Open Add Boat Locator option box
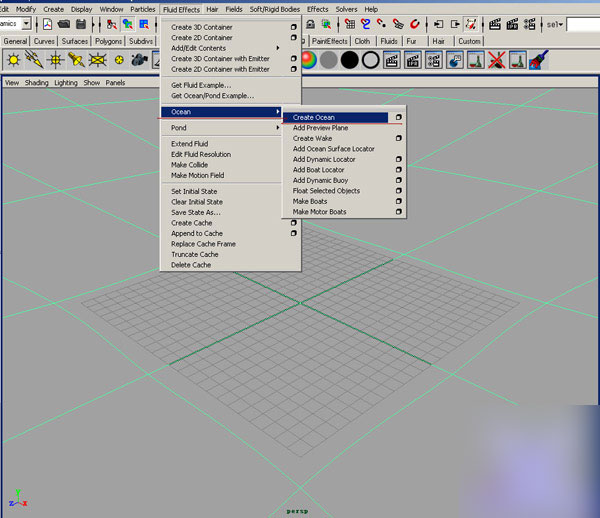The width and height of the screenshot is (600, 518). [398, 169]
